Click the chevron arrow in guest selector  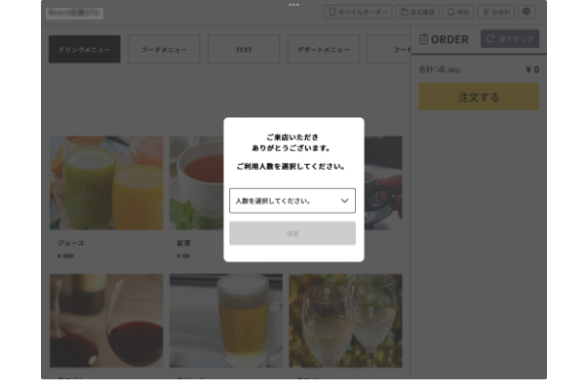pyautogui.click(x=344, y=201)
